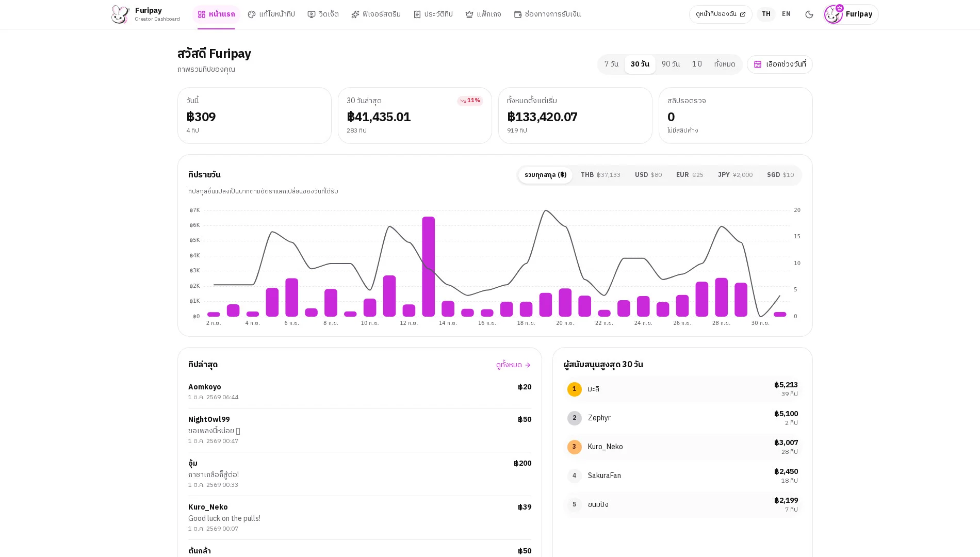980x557 pixels.
Task: Filter chart by JPY currency
Action: [x=735, y=175]
